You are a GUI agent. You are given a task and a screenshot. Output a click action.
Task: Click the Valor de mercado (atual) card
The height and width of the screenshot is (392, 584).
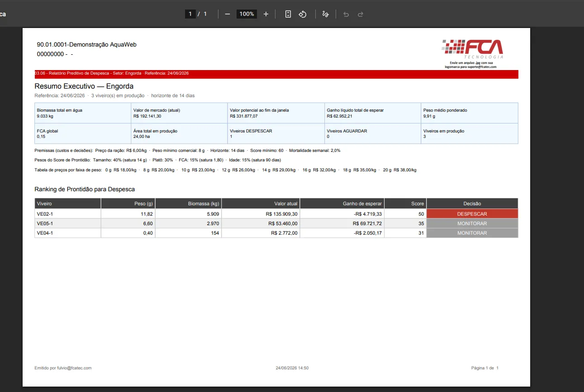180,113
